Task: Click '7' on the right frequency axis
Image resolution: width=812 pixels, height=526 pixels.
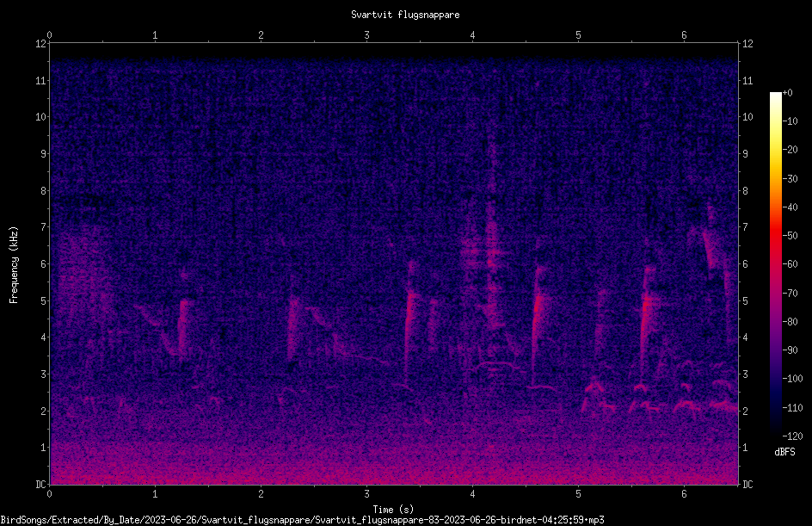Action: (x=745, y=227)
